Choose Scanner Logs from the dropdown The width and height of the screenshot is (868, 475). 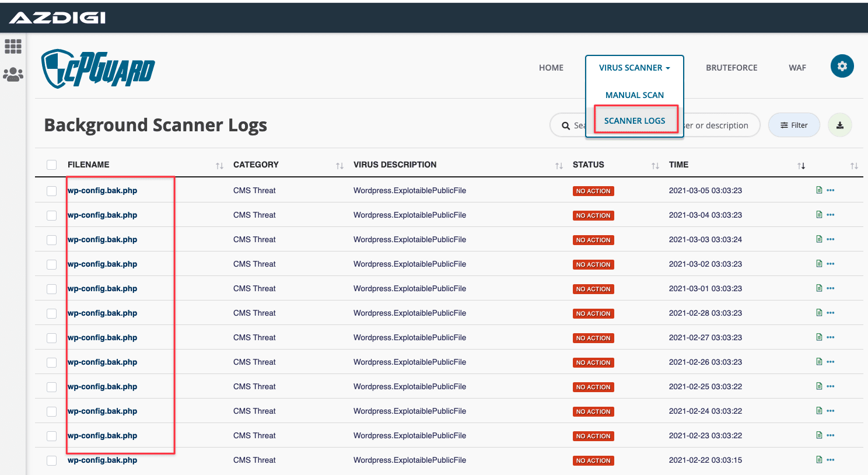pos(635,121)
